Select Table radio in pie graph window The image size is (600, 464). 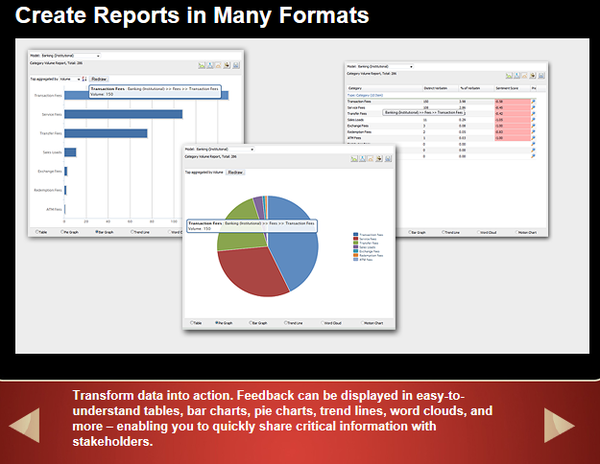coord(192,323)
